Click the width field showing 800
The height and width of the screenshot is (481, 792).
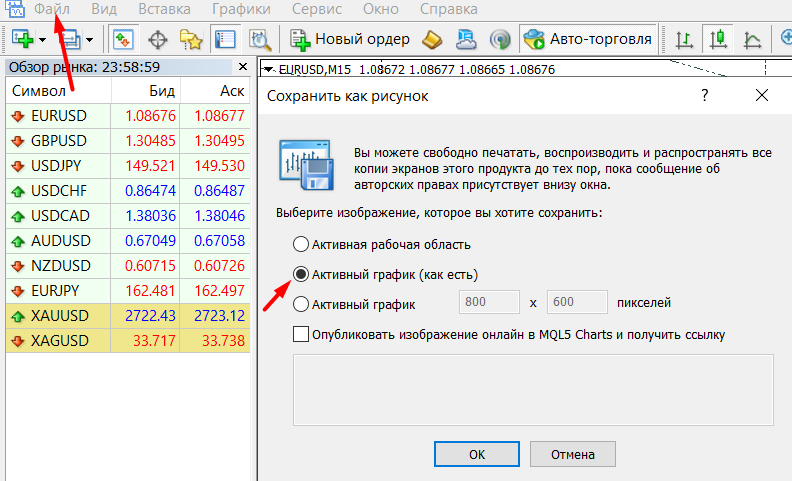click(x=489, y=302)
